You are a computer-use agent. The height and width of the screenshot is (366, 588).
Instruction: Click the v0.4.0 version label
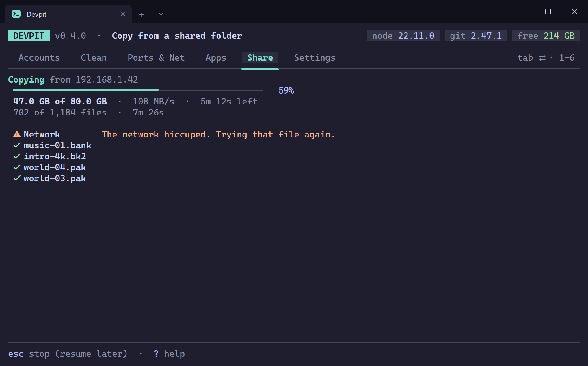[x=70, y=36]
